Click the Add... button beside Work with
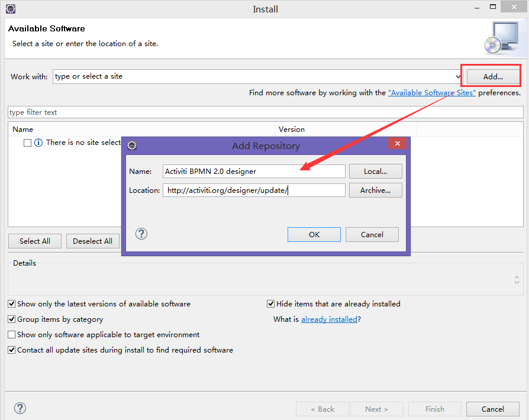 point(493,76)
